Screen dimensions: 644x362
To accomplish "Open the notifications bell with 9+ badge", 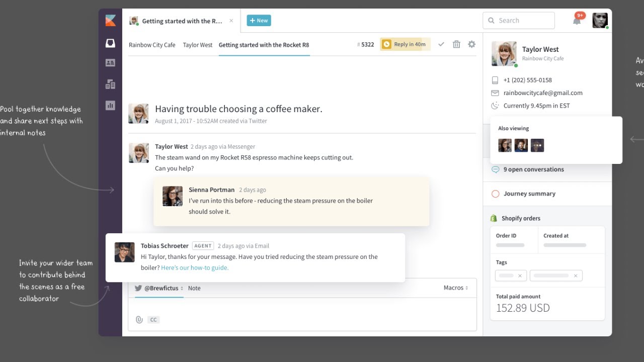I will (x=577, y=20).
